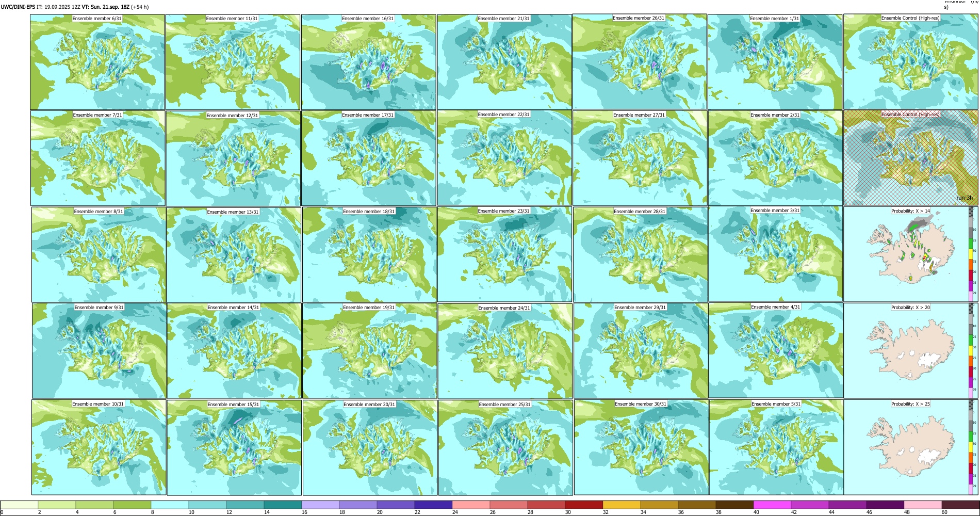Select the Ensemble member 5/31 map panel
The width and height of the screenshot is (980, 516).
click(776, 447)
